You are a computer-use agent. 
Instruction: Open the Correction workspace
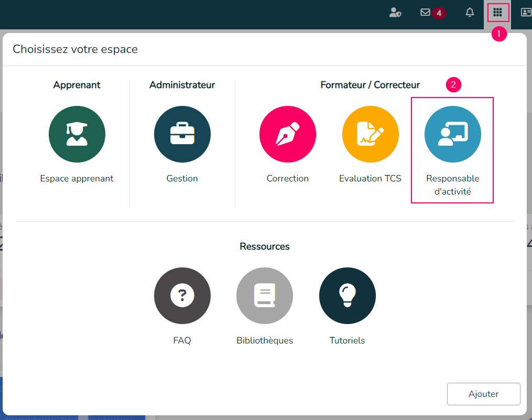(287, 134)
